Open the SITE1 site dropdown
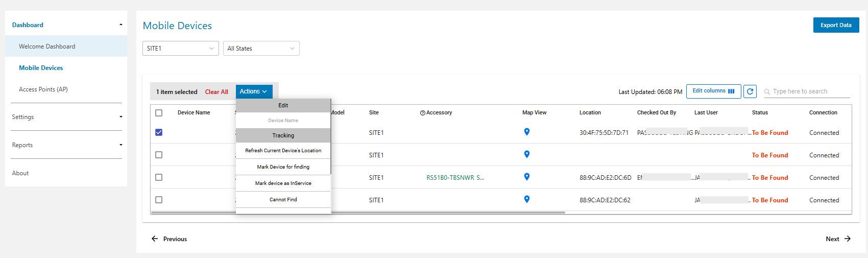The image size is (868, 258). pyautogui.click(x=180, y=49)
